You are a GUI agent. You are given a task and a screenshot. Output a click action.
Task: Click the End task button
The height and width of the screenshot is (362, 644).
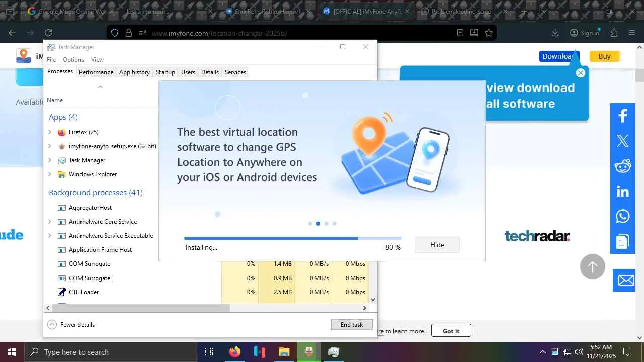click(352, 325)
